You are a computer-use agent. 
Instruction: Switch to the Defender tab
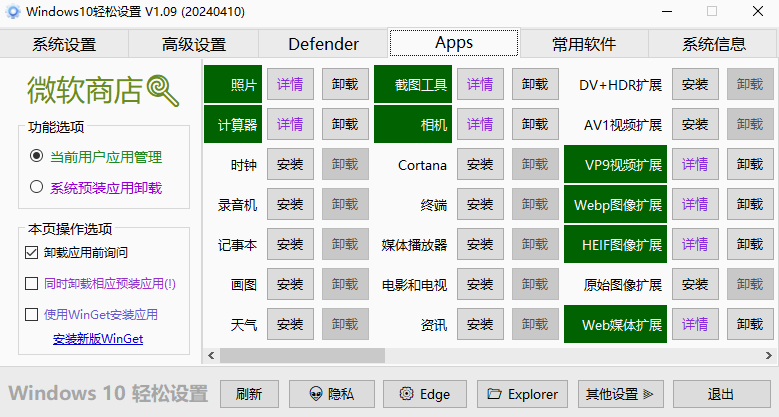pyautogui.click(x=323, y=44)
